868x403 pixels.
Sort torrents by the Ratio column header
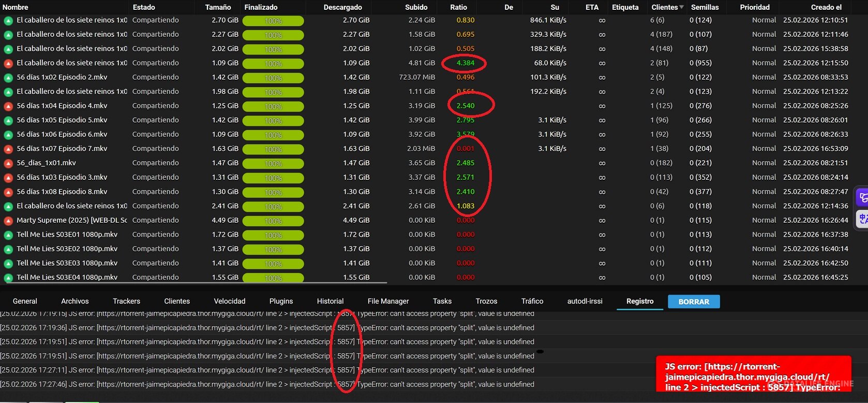click(x=458, y=7)
